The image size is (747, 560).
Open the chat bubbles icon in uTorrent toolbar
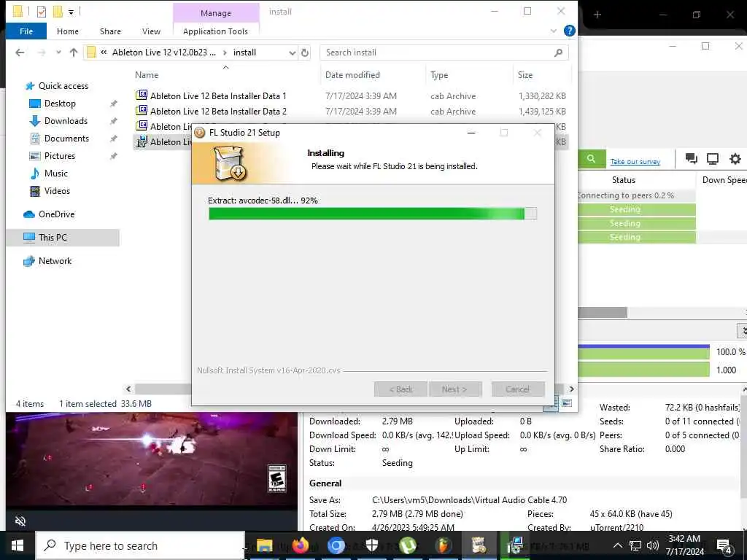pos(691,158)
